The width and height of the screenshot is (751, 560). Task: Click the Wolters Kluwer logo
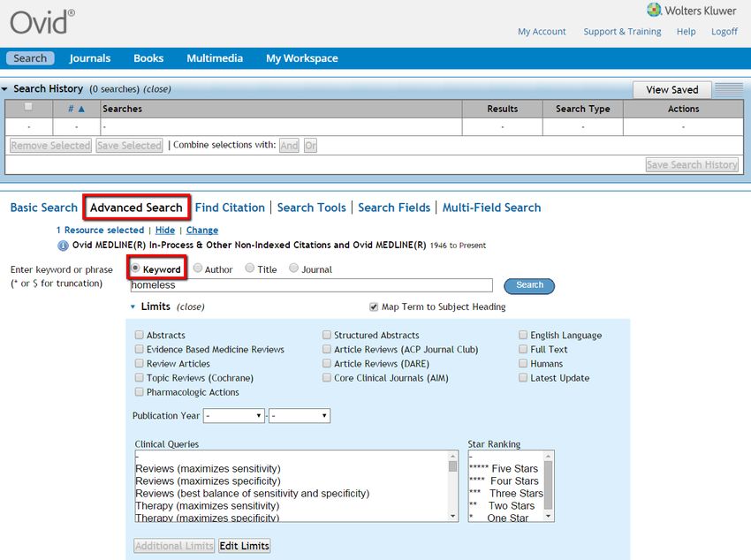[x=692, y=10]
